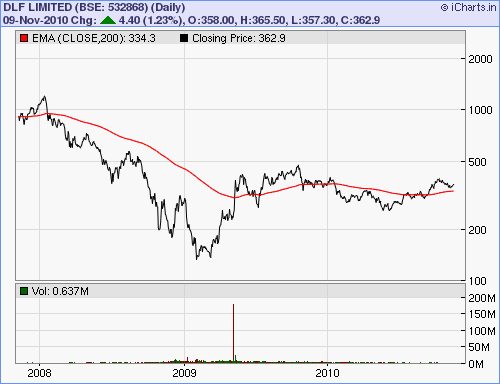Click the 0M volume axis label

click(476, 364)
